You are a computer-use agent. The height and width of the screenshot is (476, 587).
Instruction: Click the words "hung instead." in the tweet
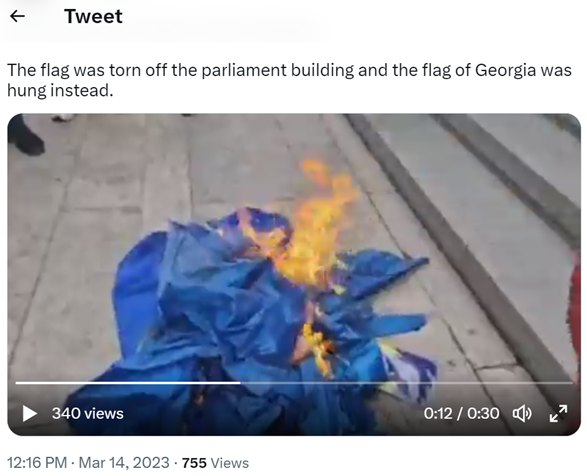(x=60, y=90)
